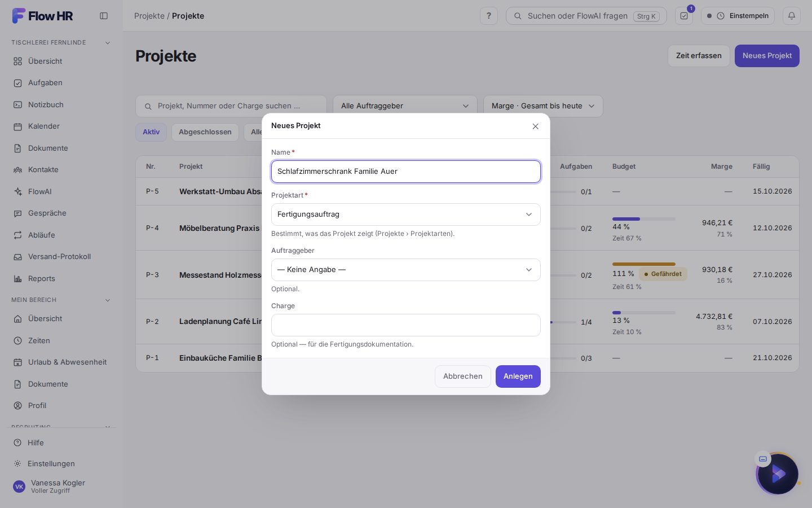The image size is (812, 508).
Task: Click the Einstempeln button
Action: (738, 16)
